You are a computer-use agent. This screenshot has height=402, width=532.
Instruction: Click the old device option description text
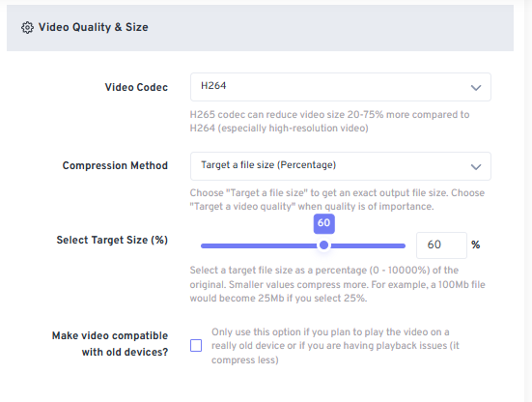pyautogui.click(x=335, y=346)
